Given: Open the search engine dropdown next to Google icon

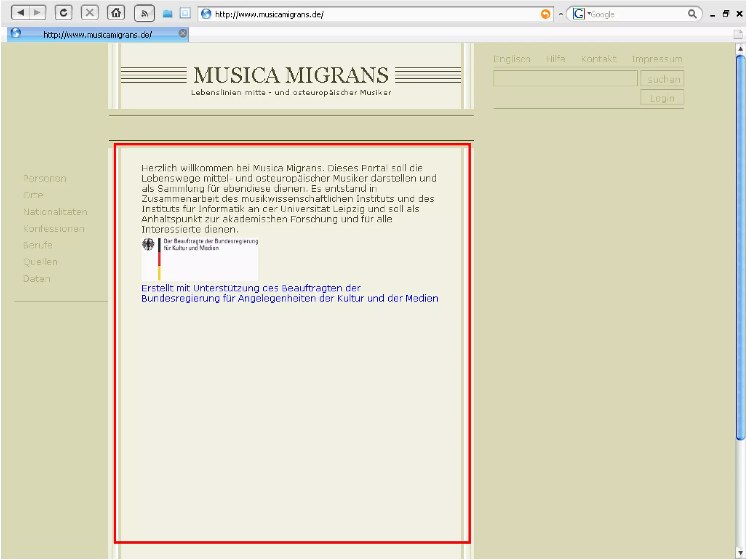Looking at the screenshot, I should point(588,14).
